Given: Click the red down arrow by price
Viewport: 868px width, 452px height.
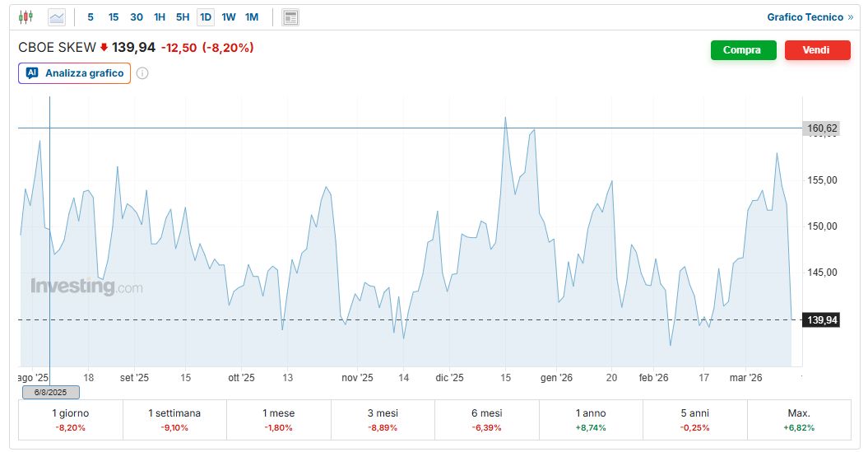Looking at the screenshot, I should pyautogui.click(x=104, y=48).
